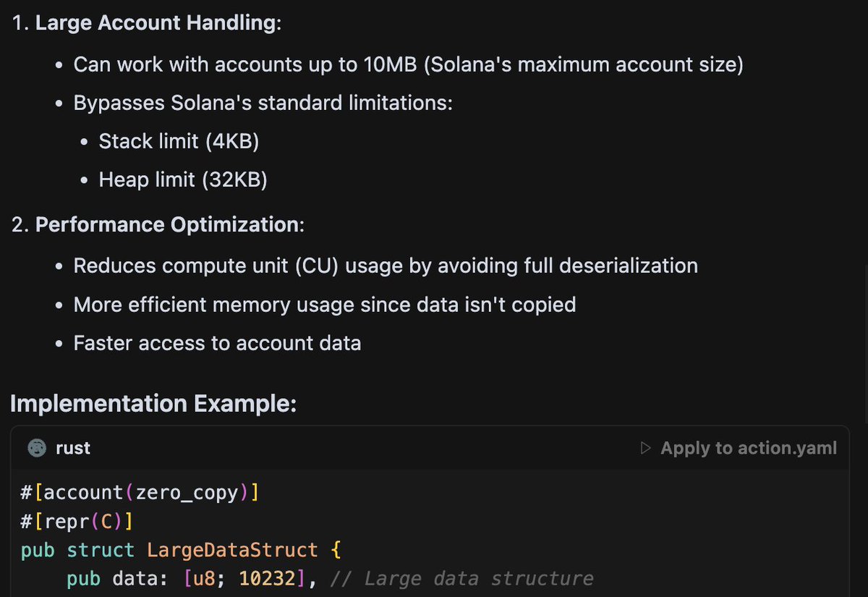The image size is (868, 597).
Task: Click the play arrow beside Apply to action.yaml
Action: [646, 448]
